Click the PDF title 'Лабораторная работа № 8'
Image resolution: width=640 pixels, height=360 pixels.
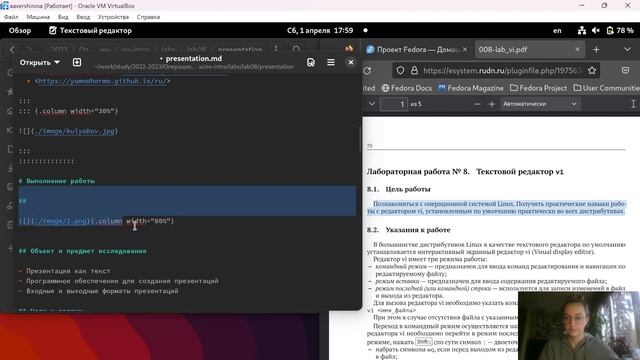pos(418,171)
